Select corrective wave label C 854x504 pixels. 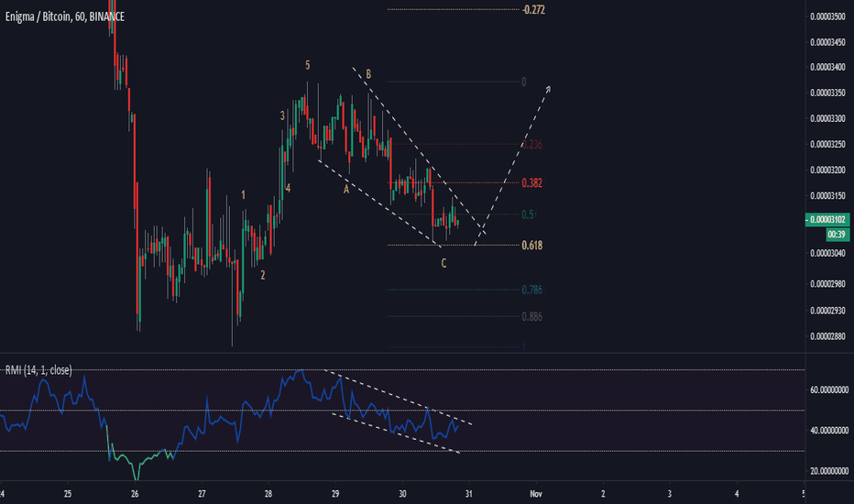(x=443, y=264)
